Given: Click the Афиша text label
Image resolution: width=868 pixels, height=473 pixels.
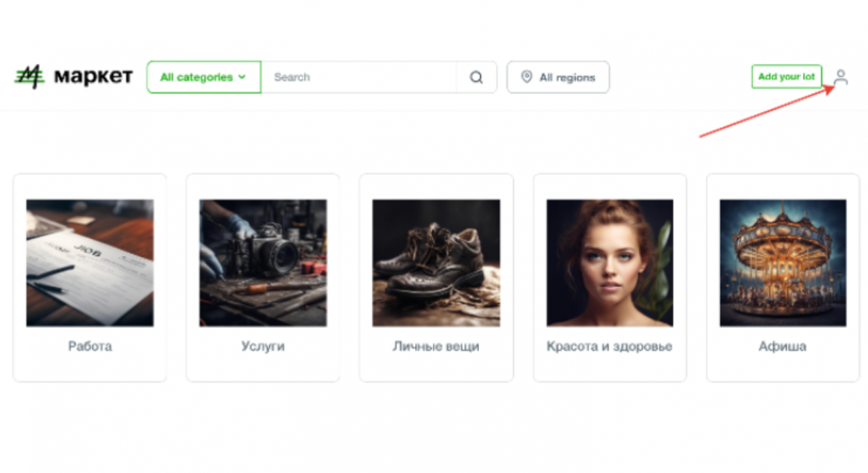Looking at the screenshot, I should pos(782,346).
